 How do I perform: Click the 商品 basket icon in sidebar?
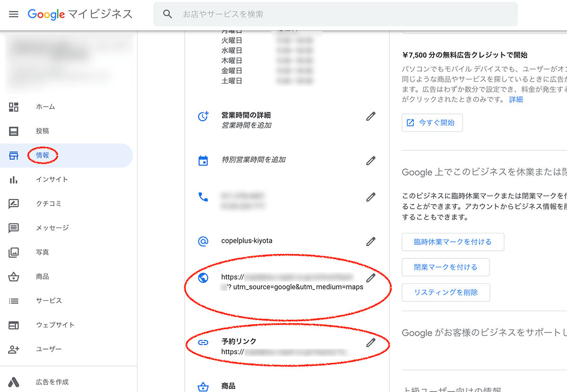(x=14, y=277)
